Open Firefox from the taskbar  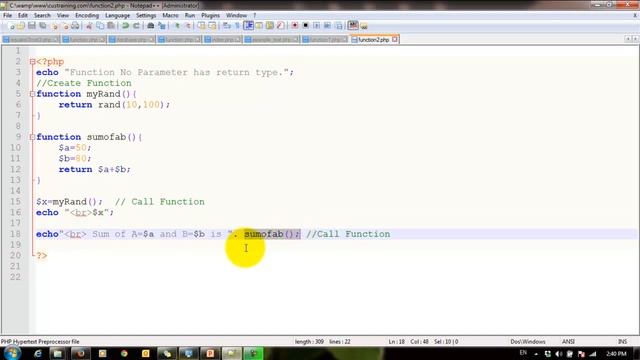[80, 353]
